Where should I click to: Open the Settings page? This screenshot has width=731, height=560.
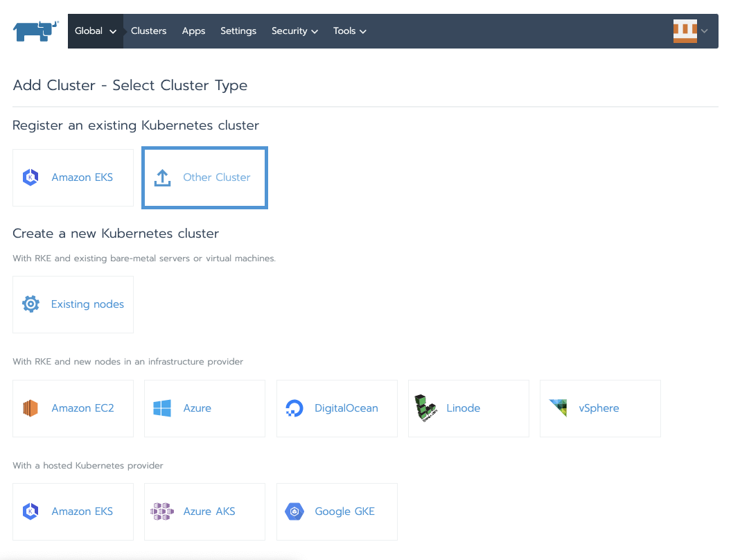coord(238,30)
